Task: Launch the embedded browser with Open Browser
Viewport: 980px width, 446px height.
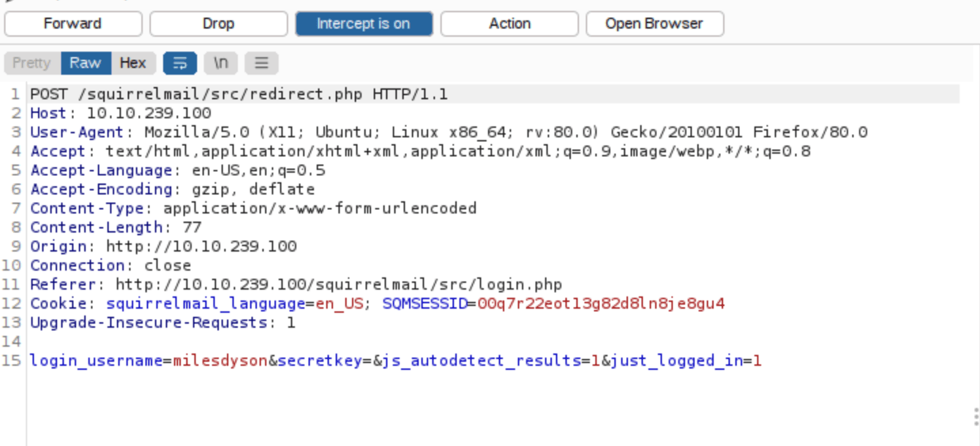Action: pos(654,23)
